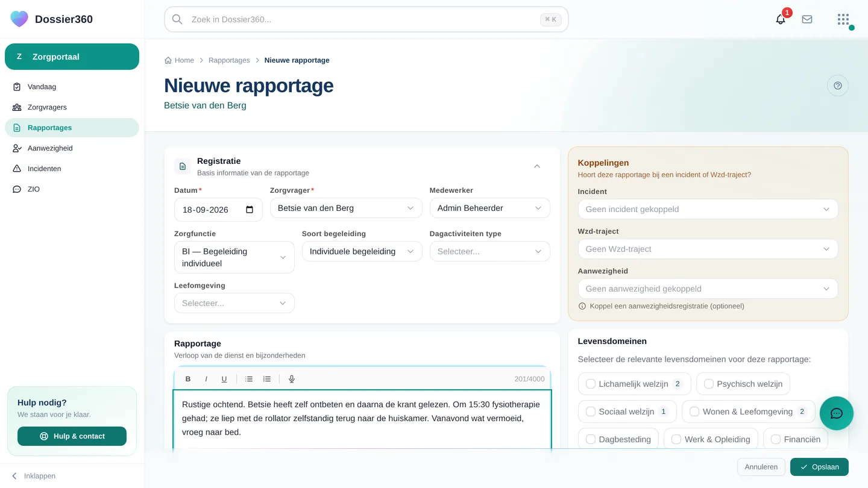
Task: Click the Hulp & contact button
Action: click(72, 436)
